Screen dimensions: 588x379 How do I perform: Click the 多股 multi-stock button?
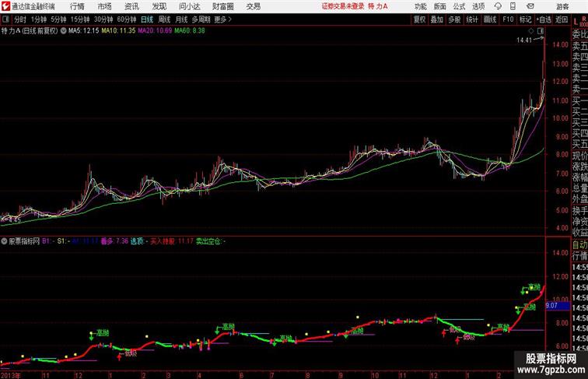pyautogui.click(x=454, y=19)
